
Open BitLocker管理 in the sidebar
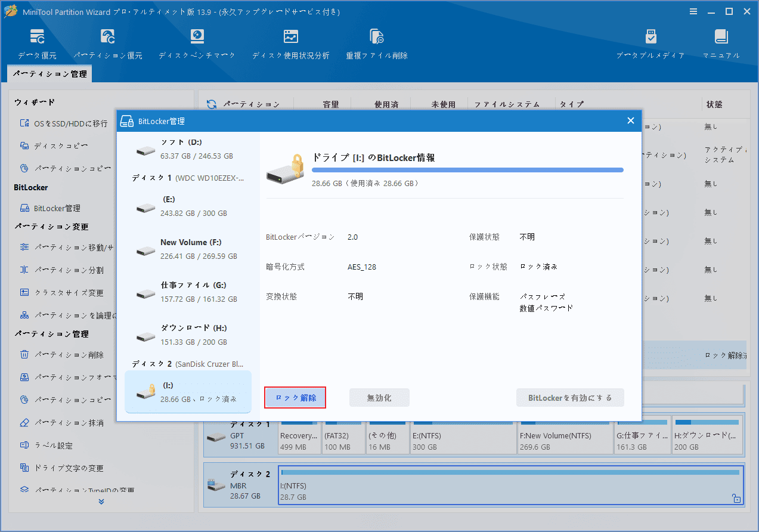coord(50,208)
